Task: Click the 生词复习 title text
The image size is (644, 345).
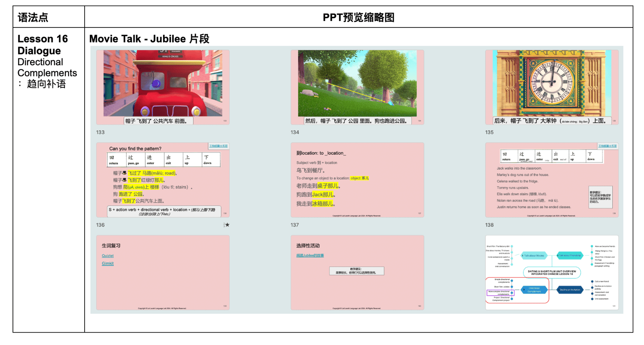Action: click(111, 246)
